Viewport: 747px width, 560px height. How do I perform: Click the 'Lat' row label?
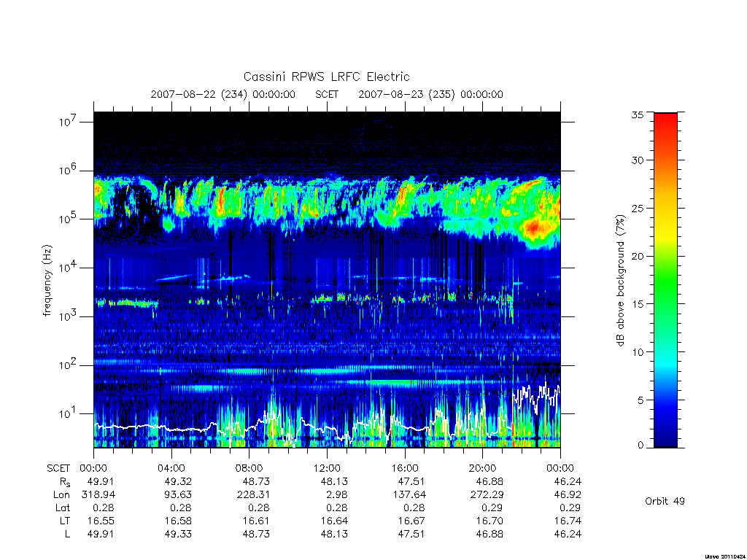(63, 507)
